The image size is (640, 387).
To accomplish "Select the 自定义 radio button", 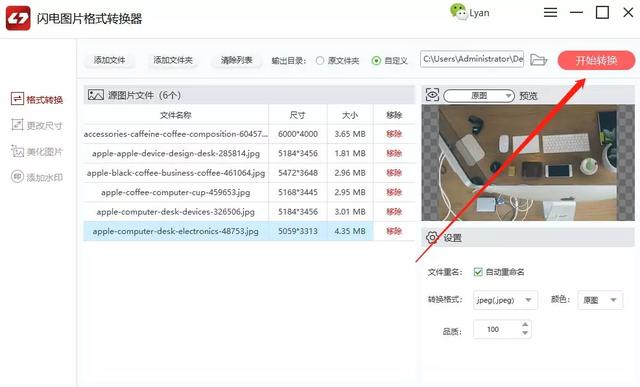I will [376, 61].
